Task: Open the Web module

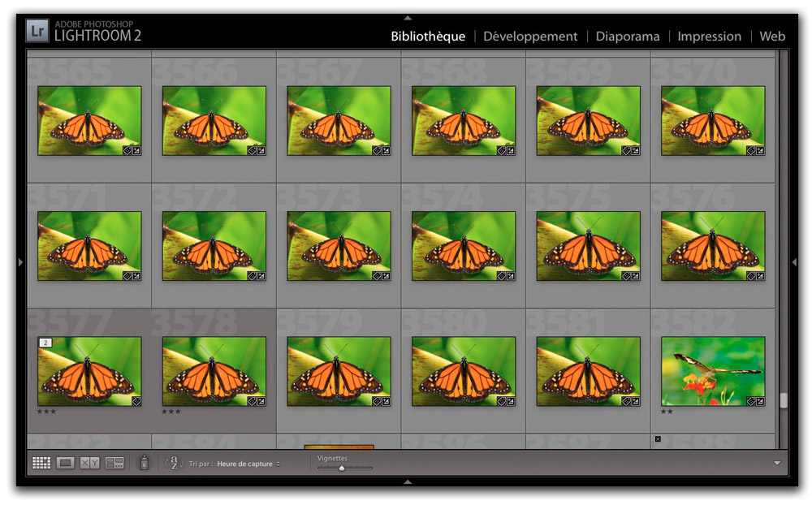Action: coord(772,37)
